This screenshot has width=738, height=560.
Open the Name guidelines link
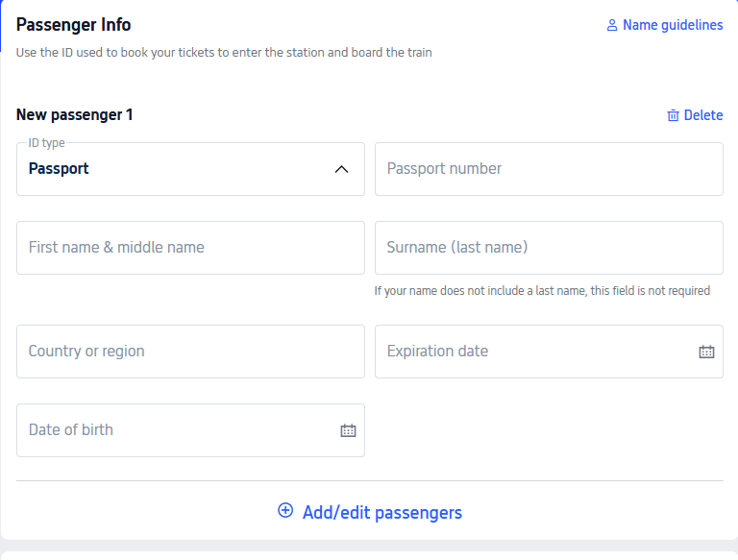(672, 26)
